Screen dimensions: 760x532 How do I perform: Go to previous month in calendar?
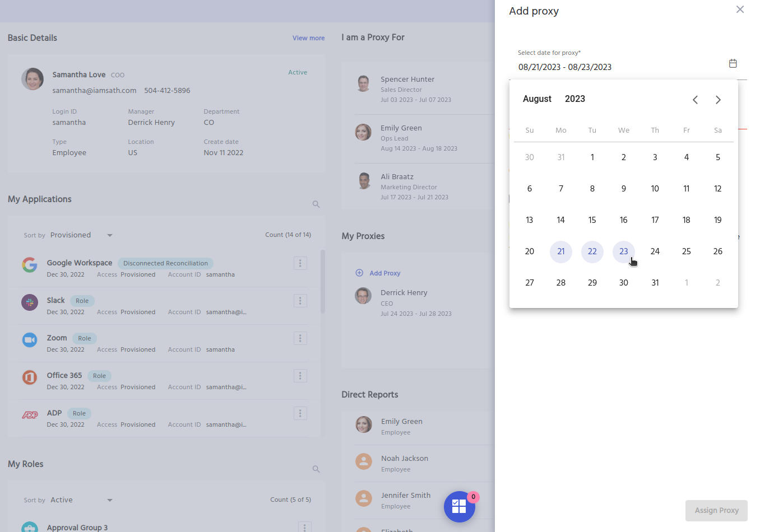tap(695, 100)
